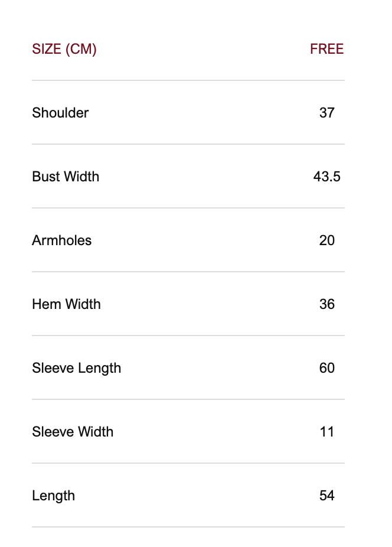Viewport: 392px width, 547px height.
Task: Click the Sleeve Length value 60
Action: pyautogui.click(x=326, y=368)
